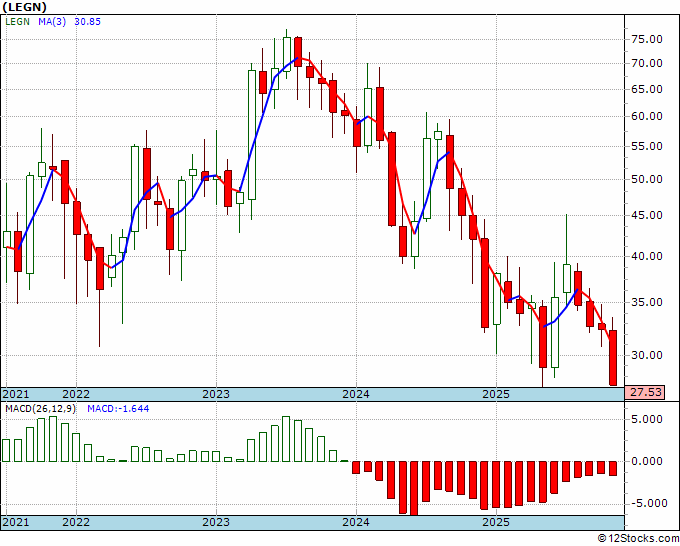Select the green LEGN legend label
This screenshot has height=546, width=680.
[x=17, y=21]
